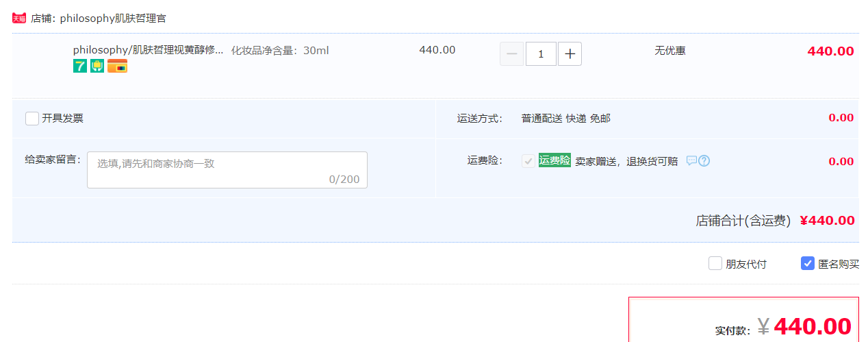Uncheck the 匿名购买 checkbox
Viewport: 868px width, 342px height.
pyautogui.click(x=808, y=263)
